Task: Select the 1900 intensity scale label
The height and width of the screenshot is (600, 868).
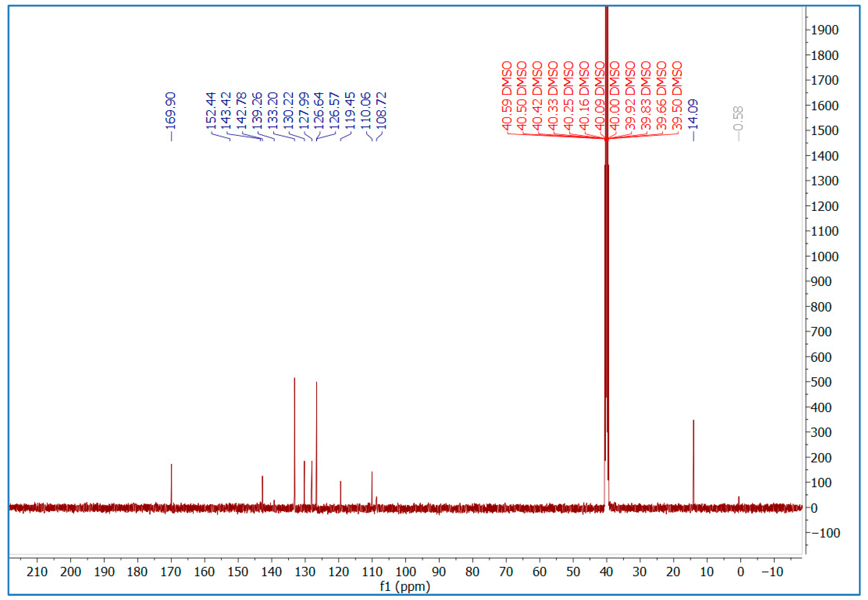Action: [825, 30]
